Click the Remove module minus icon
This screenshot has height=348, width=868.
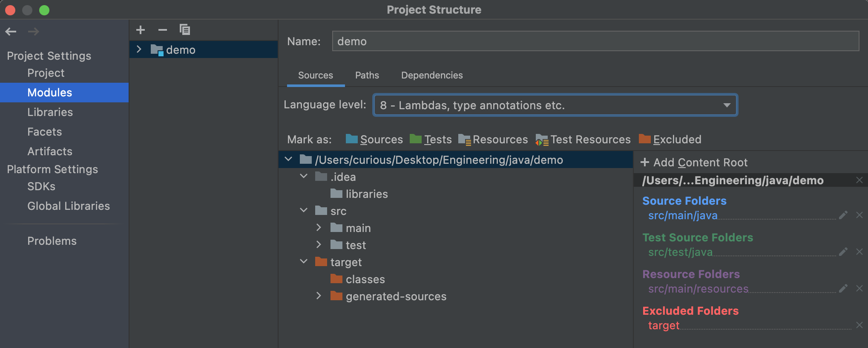tap(163, 30)
